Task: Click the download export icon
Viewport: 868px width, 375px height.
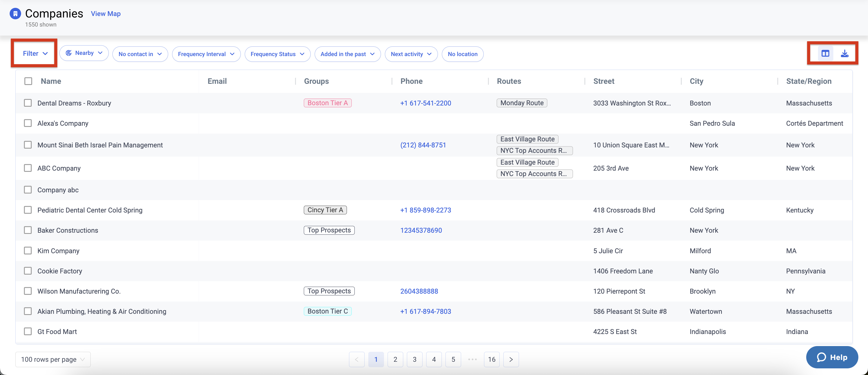Action: pyautogui.click(x=844, y=54)
